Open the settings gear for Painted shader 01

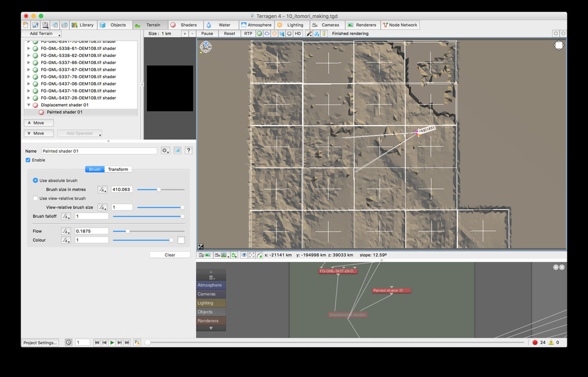point(165,150)
